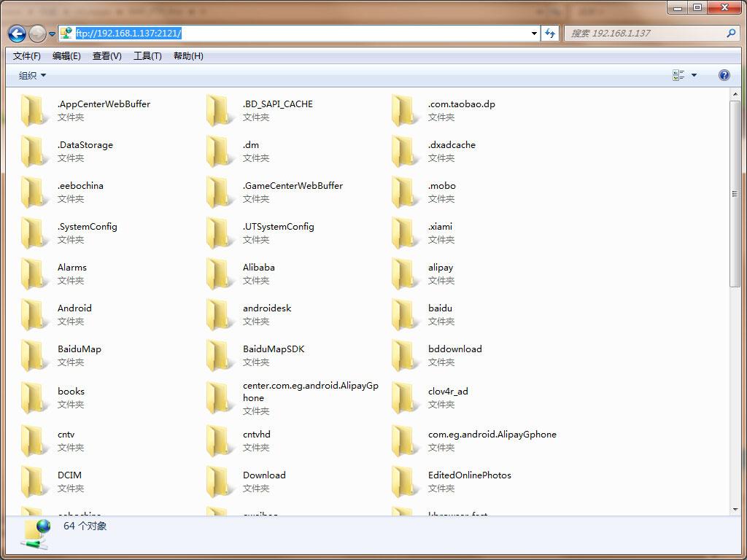This screenshot has width=747, height=560.
Task: Click the Forward navigation arrow button
Action: coord(37,34)
